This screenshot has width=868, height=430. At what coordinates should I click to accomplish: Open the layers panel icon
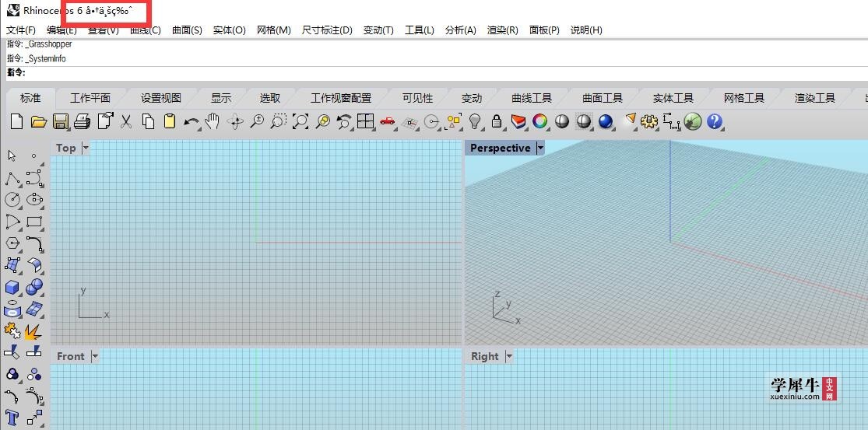point(518,121)
